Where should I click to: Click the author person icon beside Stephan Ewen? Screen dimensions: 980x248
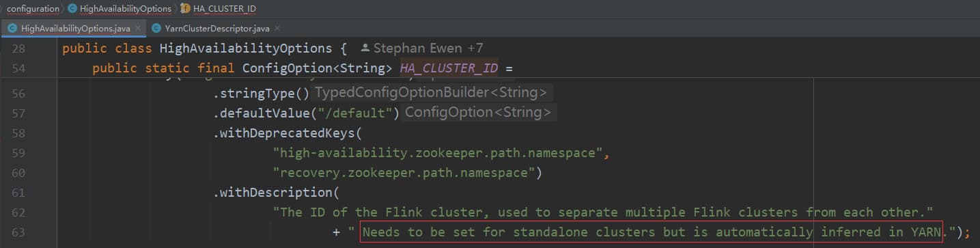(x=365, y=49)
